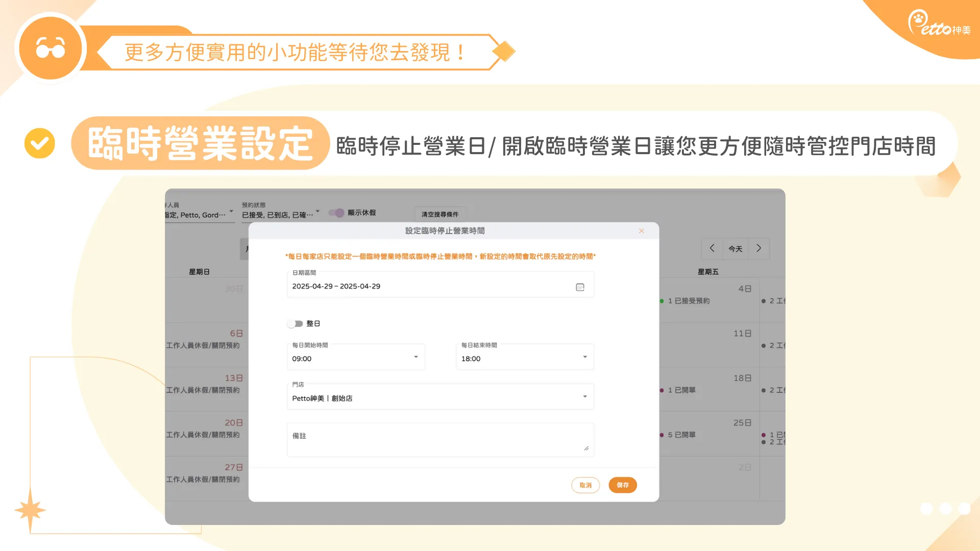This screenshot has height=551, width=980.
Task: Click the glasses icon in the orange circle
Action: (51, 48)
